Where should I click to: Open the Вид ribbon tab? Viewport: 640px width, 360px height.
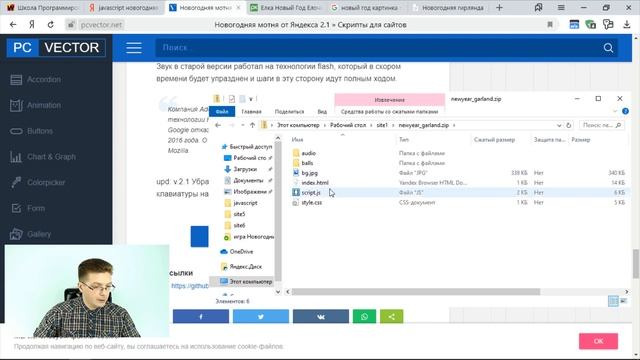tap(322, 111)
